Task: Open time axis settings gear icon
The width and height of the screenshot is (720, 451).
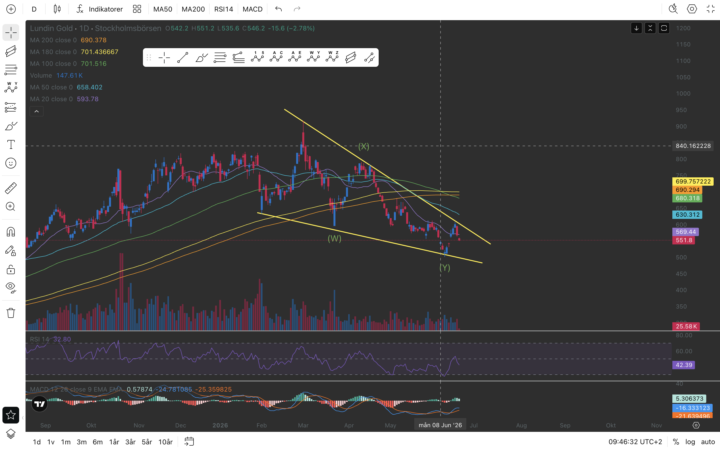Action: [696, 425]
